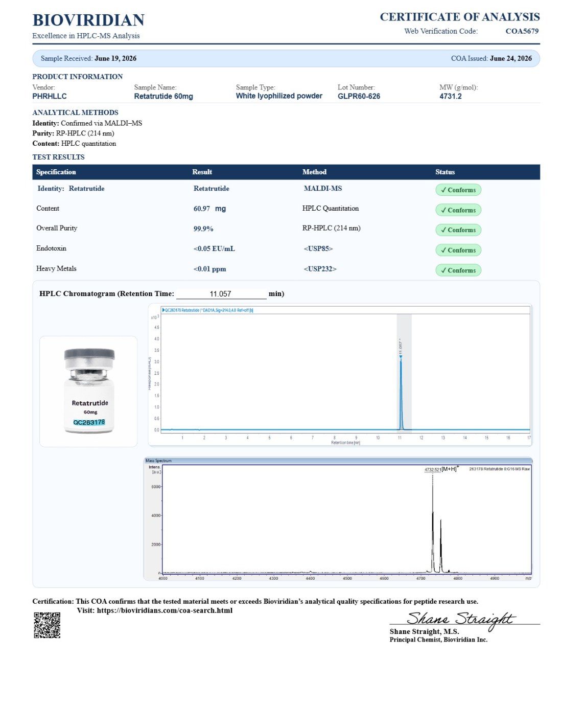Click the Overall Purity Conforms badge
The height and width of the screenshot is (728, 562).
(x=458, y=230)
